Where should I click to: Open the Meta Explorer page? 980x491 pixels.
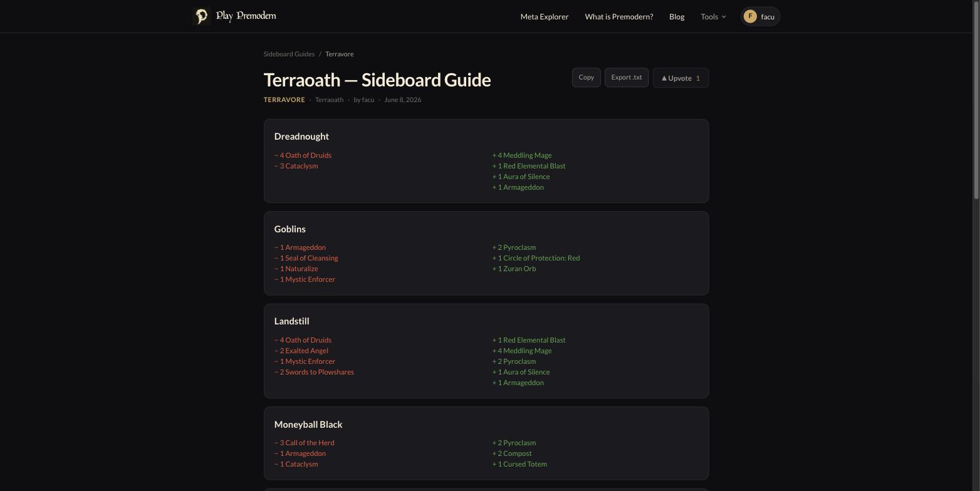pyautogui.click(x=545, y=17)
